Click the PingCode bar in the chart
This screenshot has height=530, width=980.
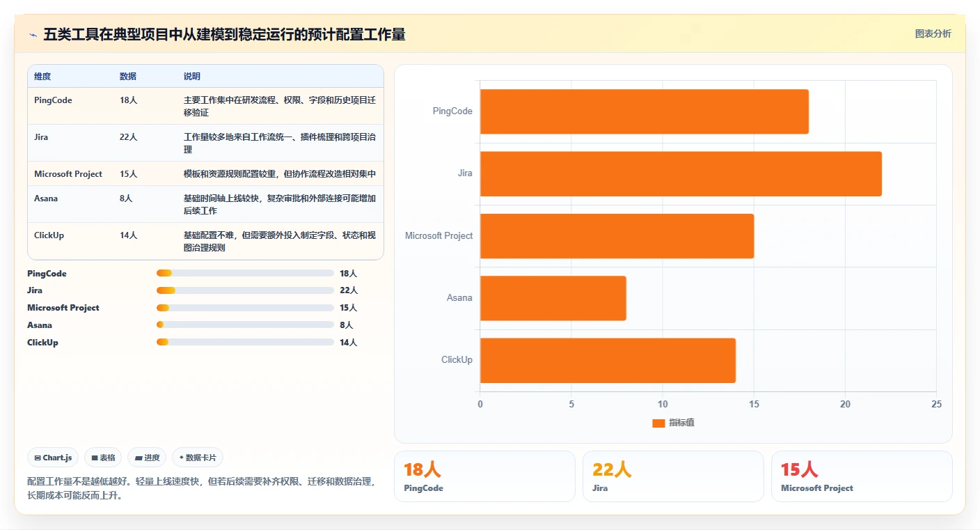tap(644, 111)
